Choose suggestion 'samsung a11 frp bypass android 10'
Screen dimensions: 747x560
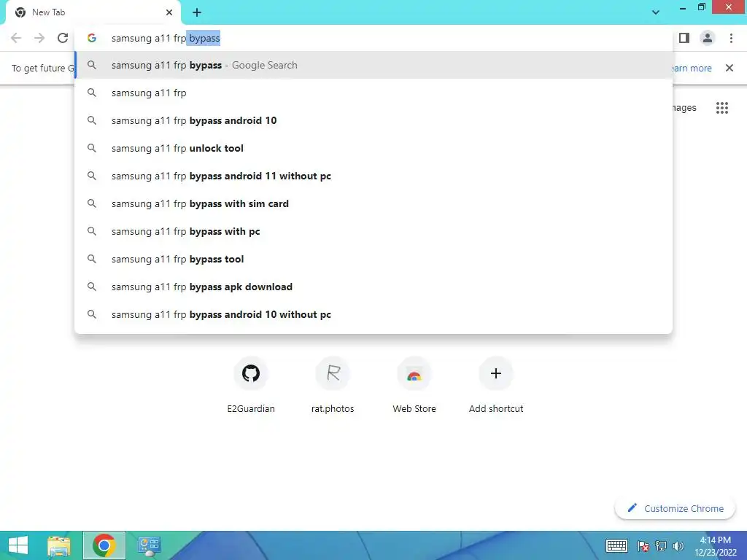pos(374,120)
